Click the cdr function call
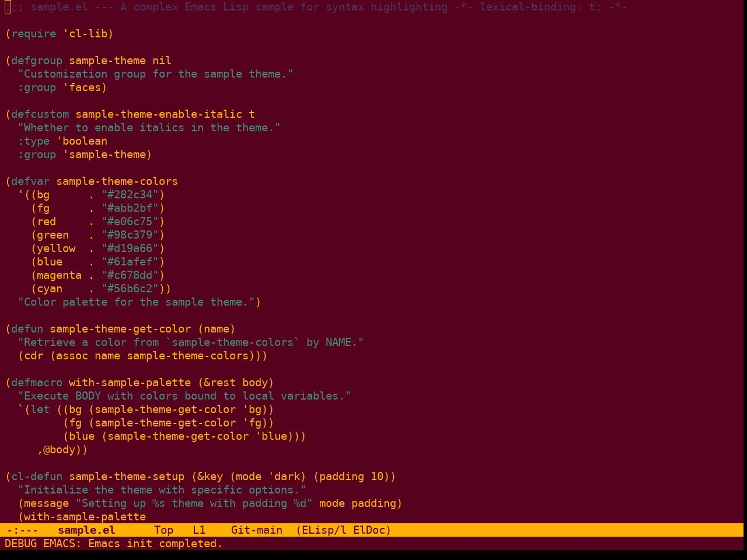Image resolution: width=747 pixels, height=560 pixels. (34, 356)
